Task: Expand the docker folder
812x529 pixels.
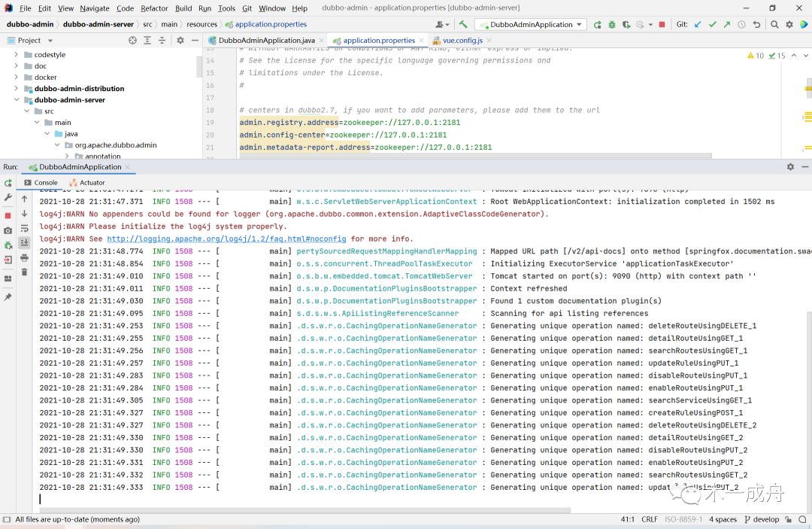Action: coord(16,78)
